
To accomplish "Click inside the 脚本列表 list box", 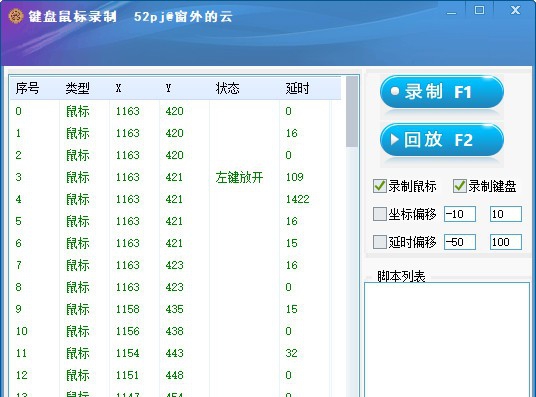I will (x=447, y=340).
